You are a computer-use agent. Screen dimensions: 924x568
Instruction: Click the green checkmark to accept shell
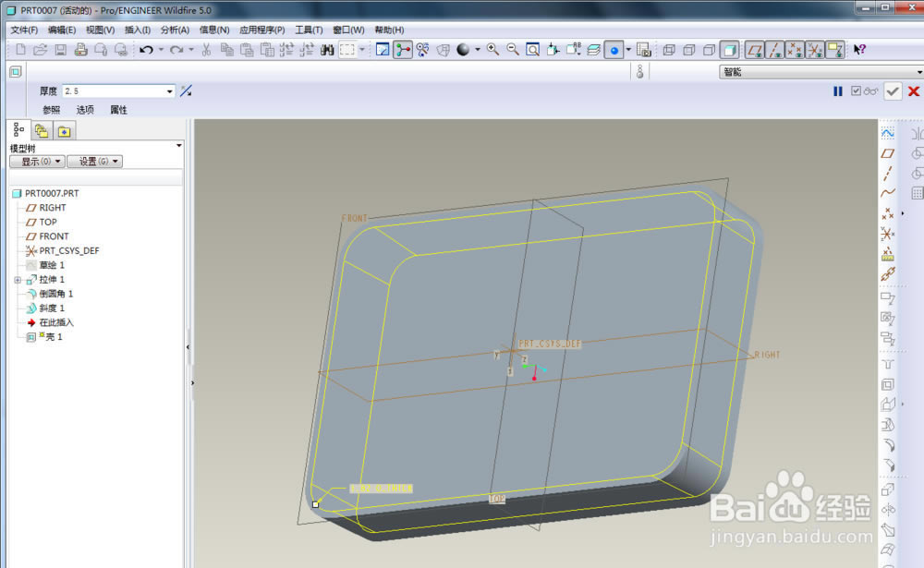[x=893, y=91]
